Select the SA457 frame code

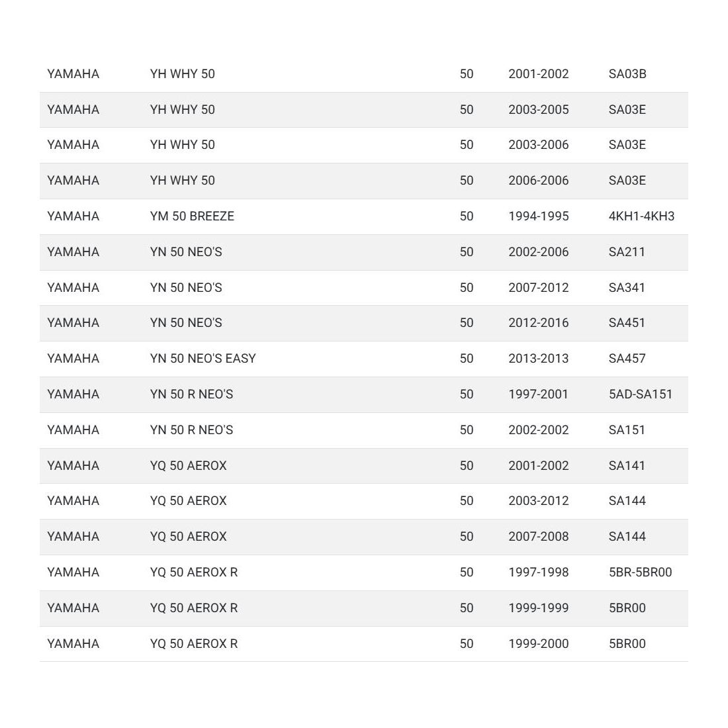pos(627,359)
